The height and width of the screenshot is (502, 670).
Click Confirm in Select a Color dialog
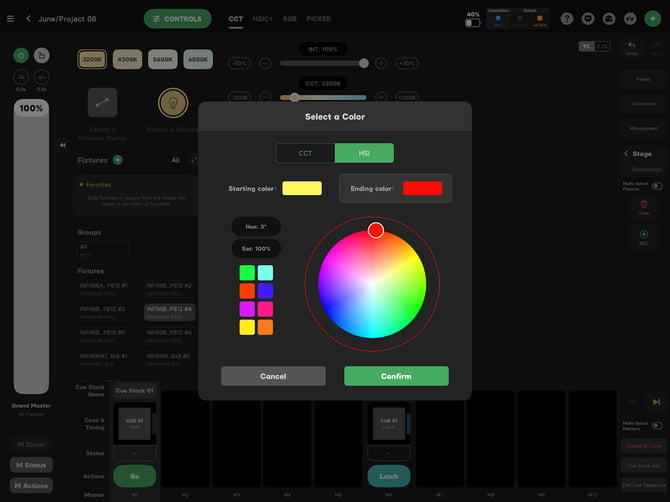coord(397,376)
